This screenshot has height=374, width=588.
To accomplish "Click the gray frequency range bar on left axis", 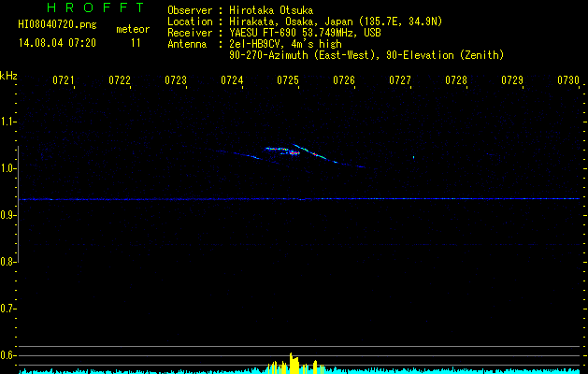I will point(18,204).
